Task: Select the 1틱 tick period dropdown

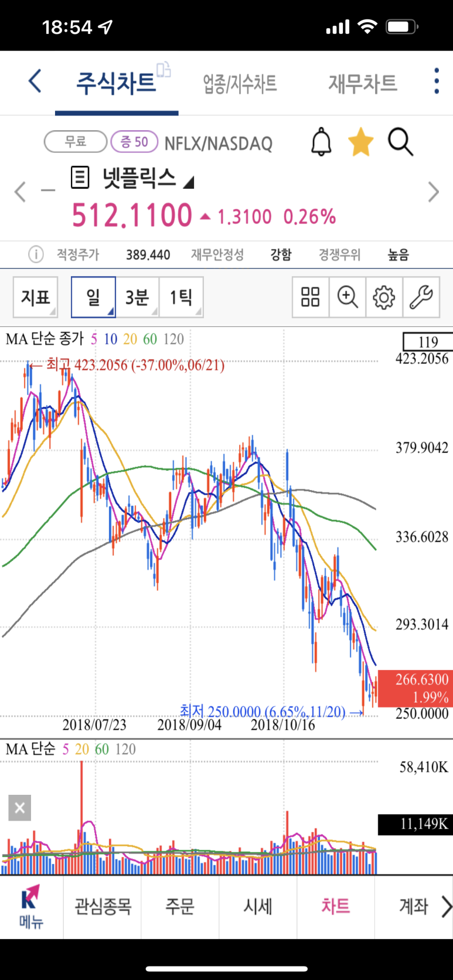Action: point(181,297)
